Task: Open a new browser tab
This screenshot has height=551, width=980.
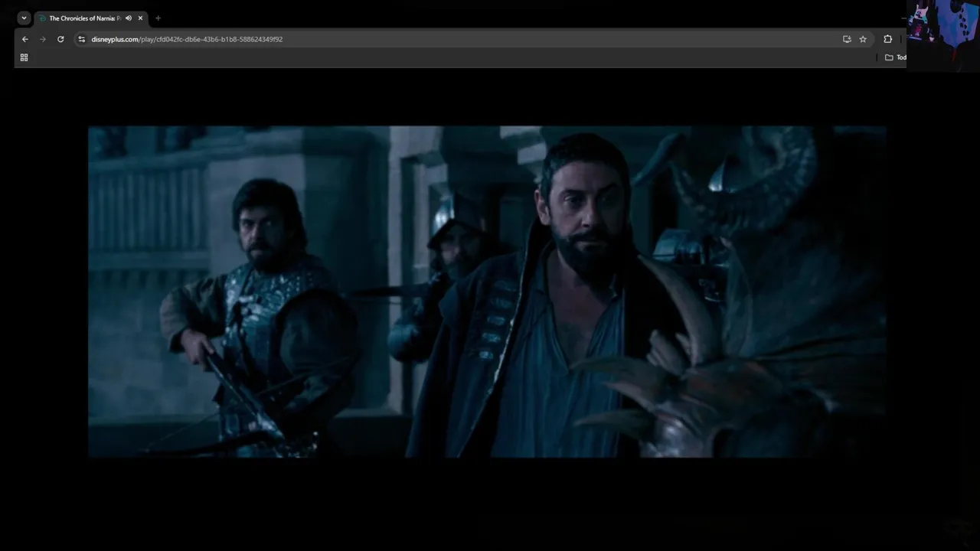Action: tap(158, 18)
